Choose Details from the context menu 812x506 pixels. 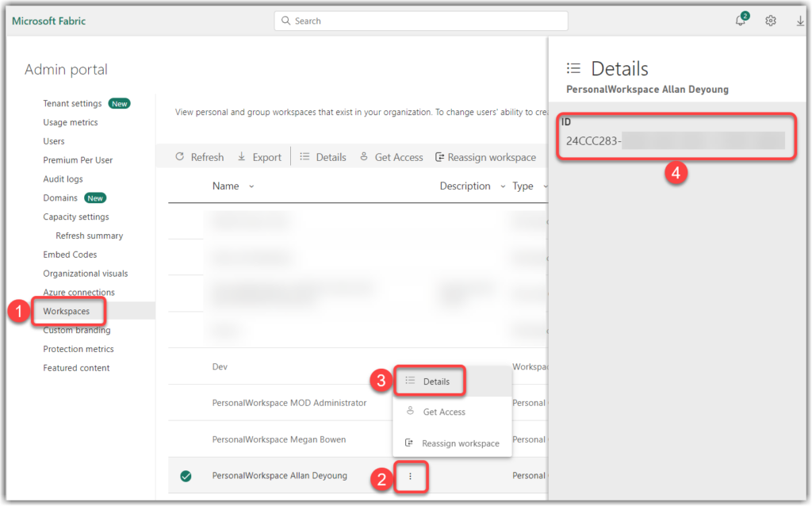[435, 381]
